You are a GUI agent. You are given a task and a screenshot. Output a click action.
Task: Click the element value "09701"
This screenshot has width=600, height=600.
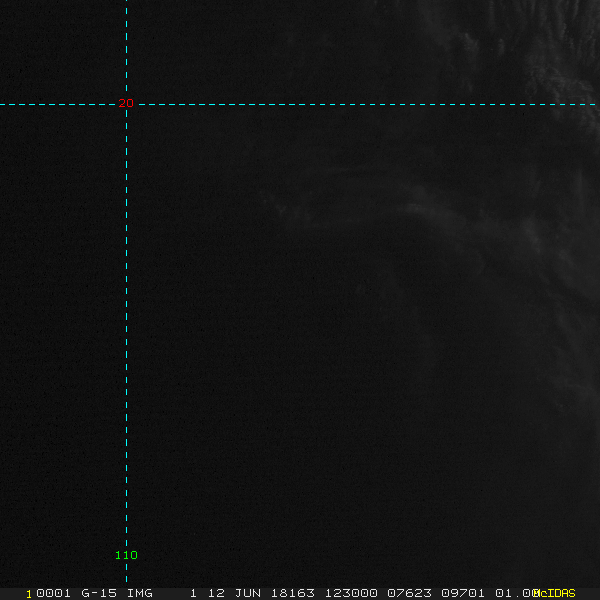tap(463, 593)
